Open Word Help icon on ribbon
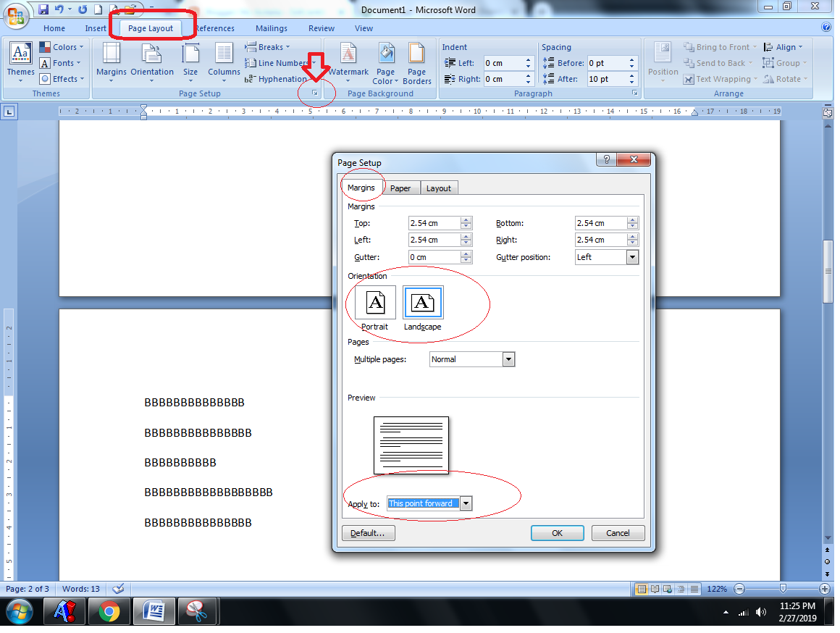This screenshot has height=633, width=840. pyautogui.click(x=827, y=28)
